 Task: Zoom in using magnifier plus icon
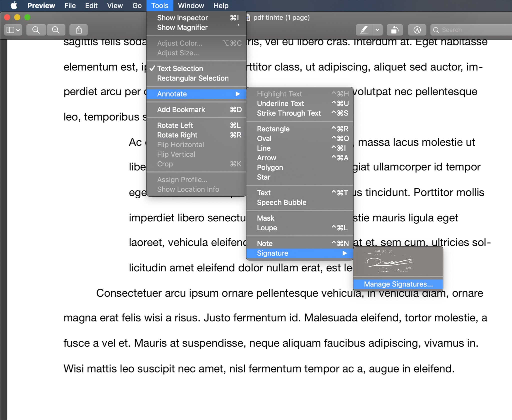coord(56,30)
